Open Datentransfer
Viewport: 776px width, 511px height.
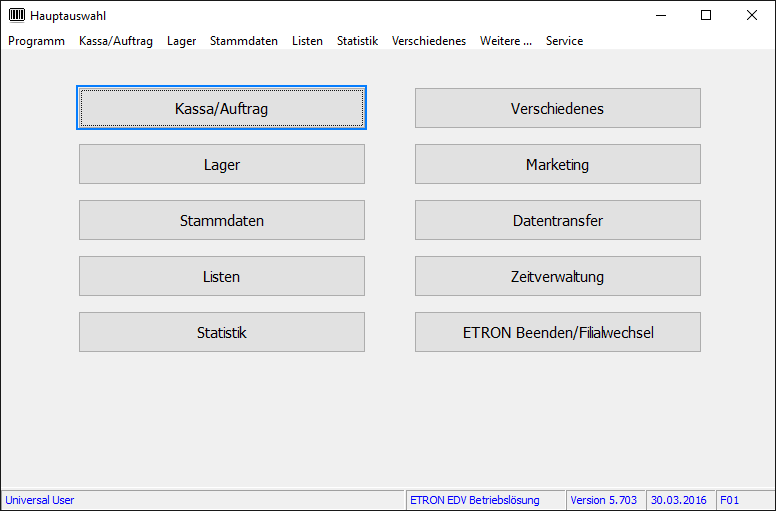(557, 220)
